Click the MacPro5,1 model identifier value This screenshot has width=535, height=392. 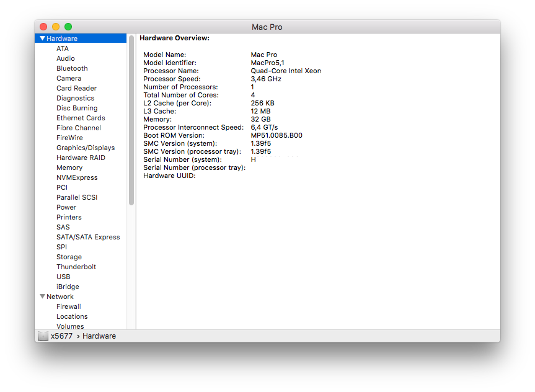268,63
